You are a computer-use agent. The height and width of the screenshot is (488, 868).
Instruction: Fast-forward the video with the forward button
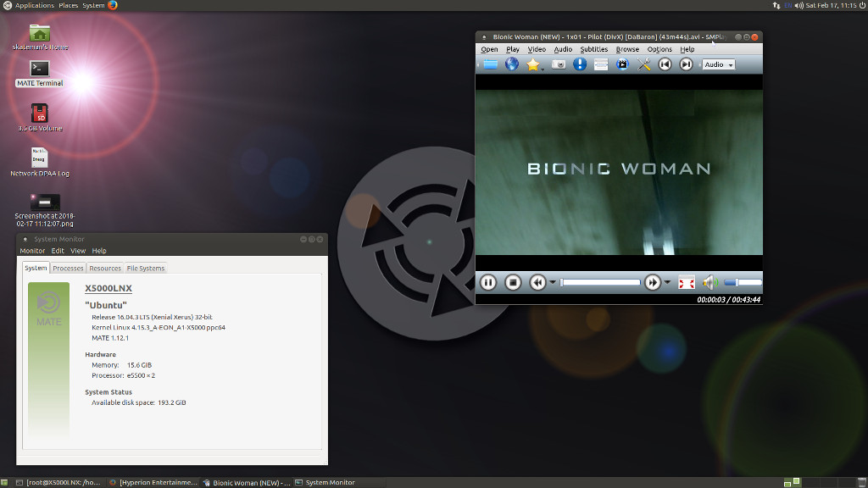653,283
